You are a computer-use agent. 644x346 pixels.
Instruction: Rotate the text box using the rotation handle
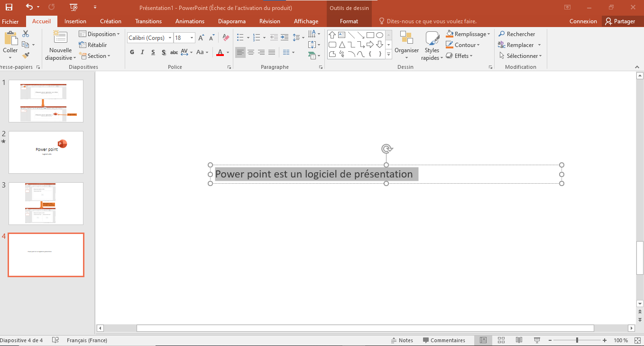pyautogui.click(x=387, y=149)
